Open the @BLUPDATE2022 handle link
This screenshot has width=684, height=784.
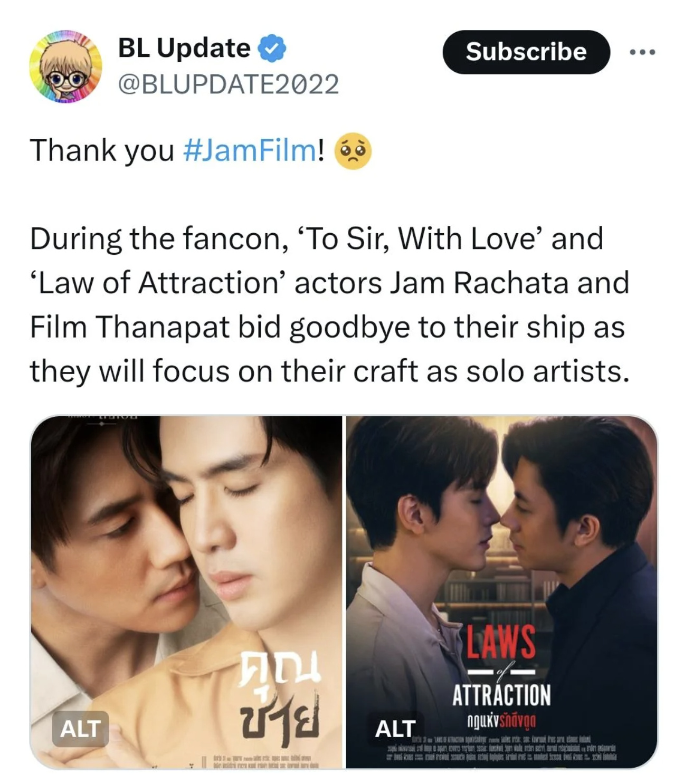(229, 84)
